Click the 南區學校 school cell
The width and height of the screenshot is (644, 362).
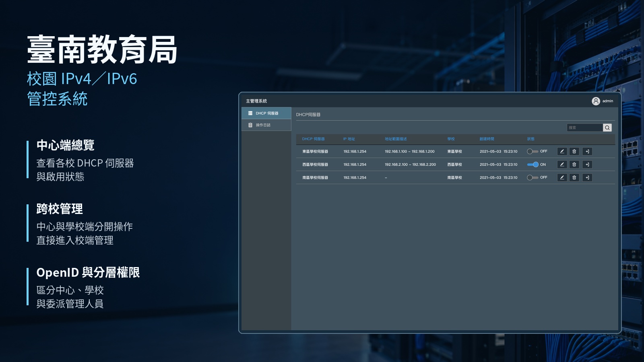[x=455, y=177]
